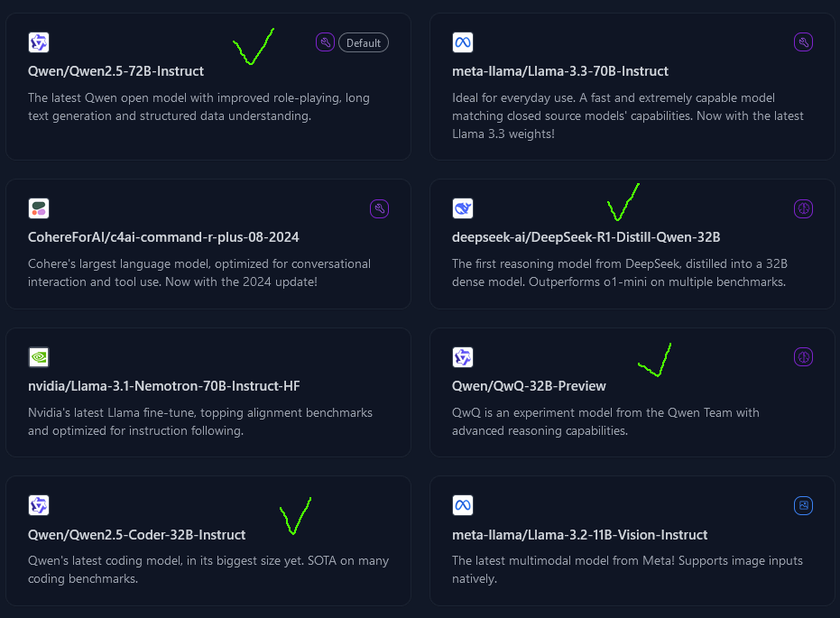Click the tools wrench icon on c4ai-command-r-plus
This screenshot has height=618, width=840.
[379, 209]
